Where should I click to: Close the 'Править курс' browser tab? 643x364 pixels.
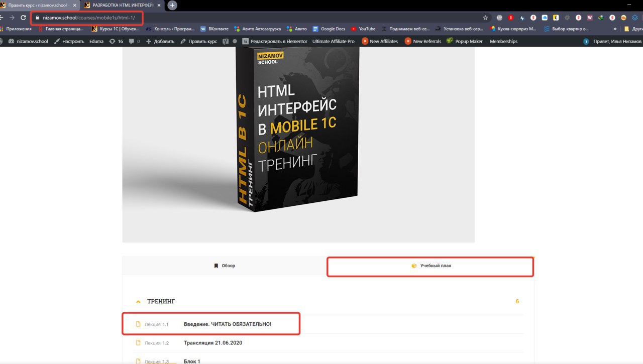(x=74, y=5)
